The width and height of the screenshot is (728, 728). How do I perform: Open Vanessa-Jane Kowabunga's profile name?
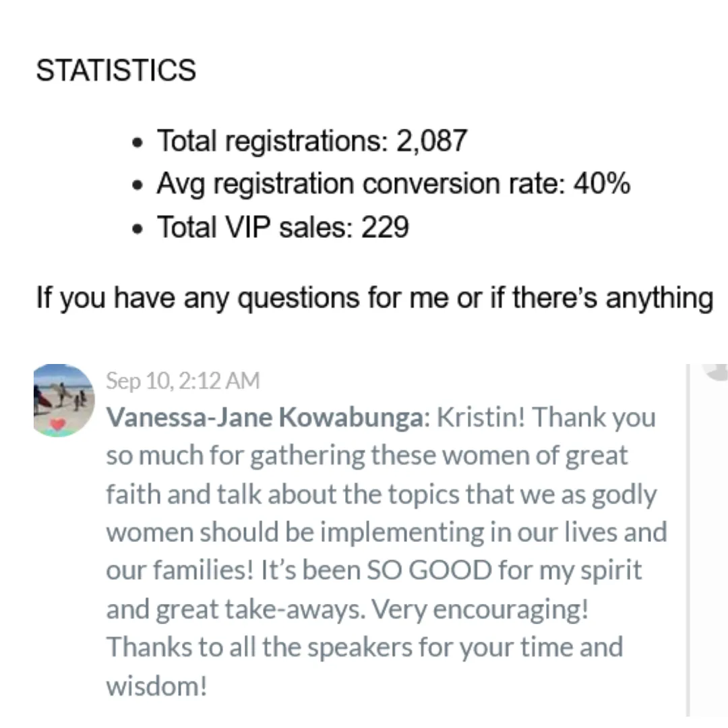[267, 418]
